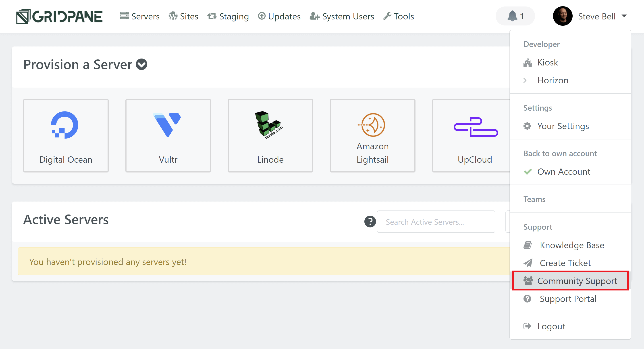This screenshot has width=644, height=349.
Task: Click the UpCloud provider label
Action: (475, 160)
